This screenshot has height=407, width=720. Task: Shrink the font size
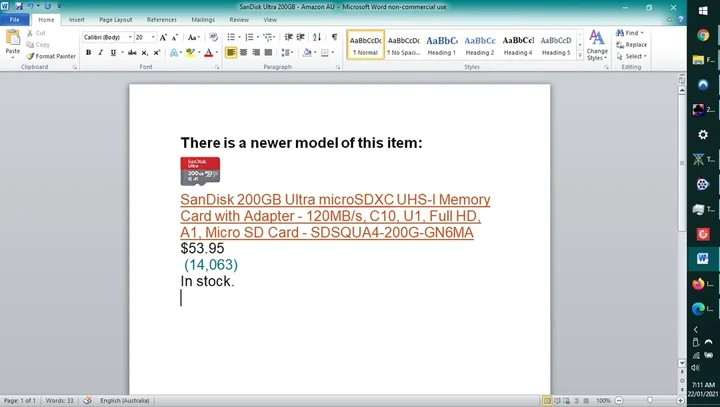pyautogui.click(x=174, y=37)
